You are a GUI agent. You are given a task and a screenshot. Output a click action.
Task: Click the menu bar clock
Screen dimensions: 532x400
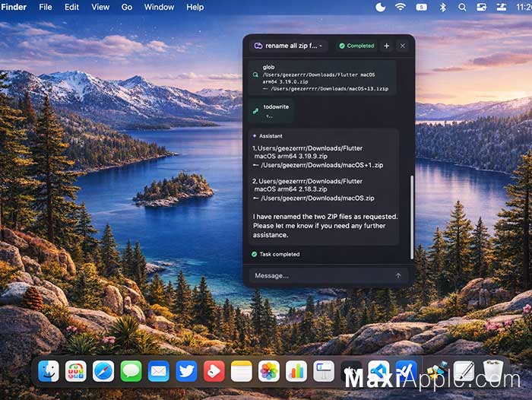(524, 7)
